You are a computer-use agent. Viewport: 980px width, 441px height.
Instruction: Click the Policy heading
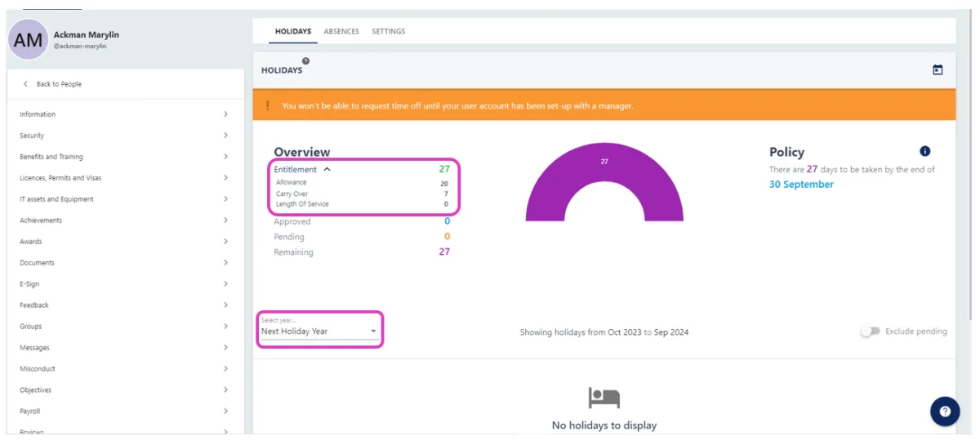click(x=786, y=152)
